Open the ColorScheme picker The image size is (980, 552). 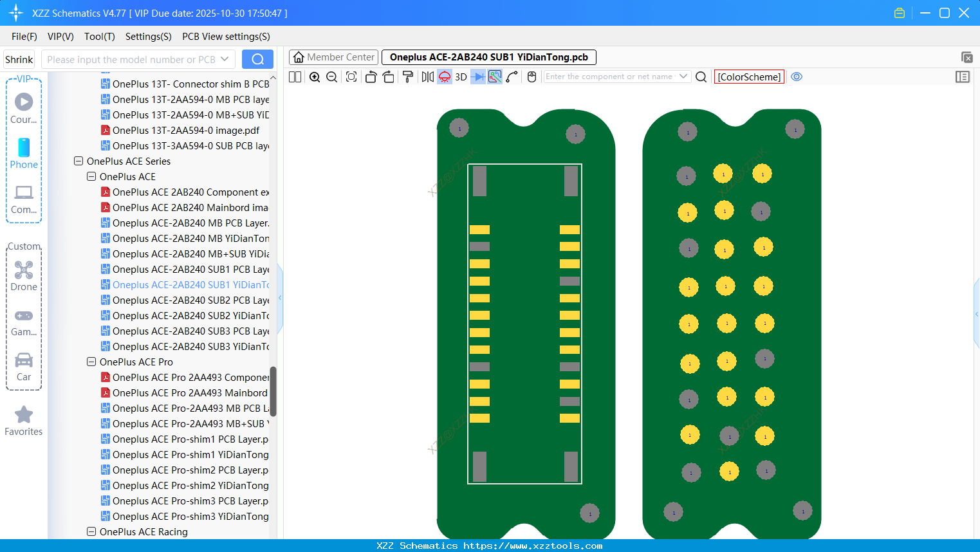749,77
